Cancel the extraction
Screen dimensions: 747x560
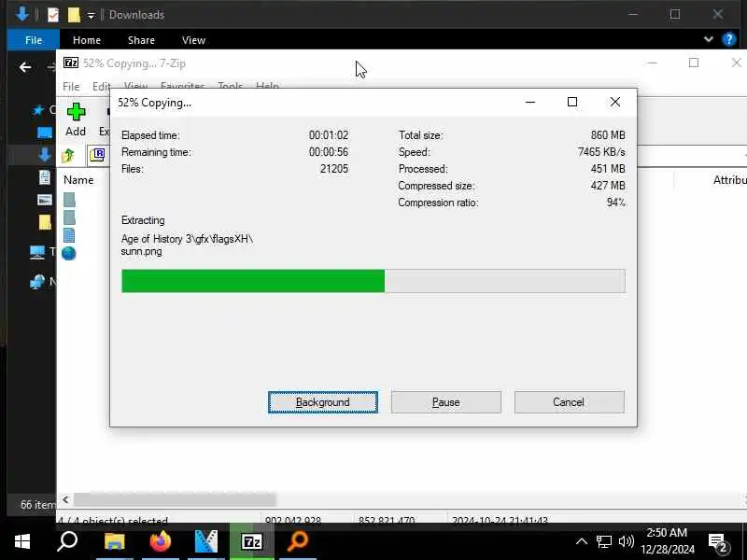tap(569, 402)
